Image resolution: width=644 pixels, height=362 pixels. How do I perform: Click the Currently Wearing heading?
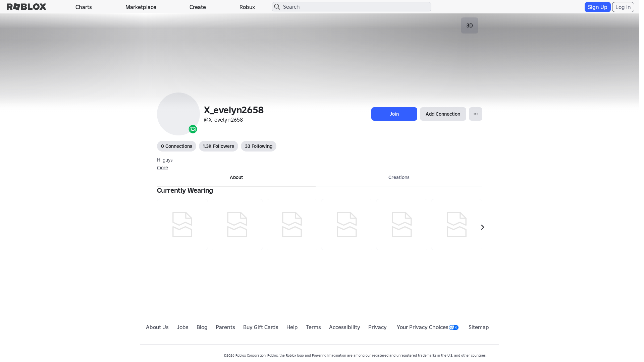185,190
